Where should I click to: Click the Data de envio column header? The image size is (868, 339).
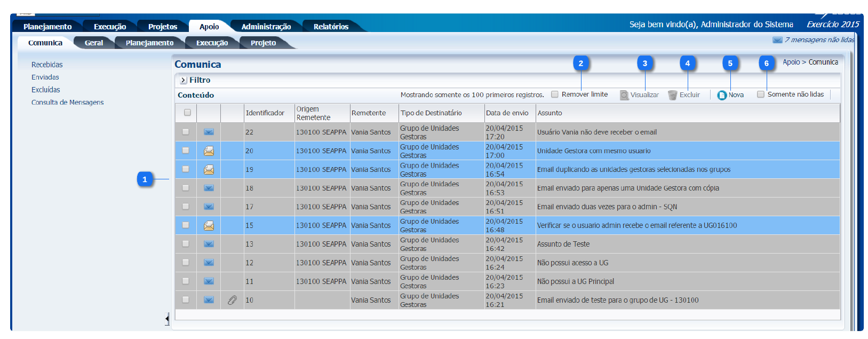click(x=507, y=113)
